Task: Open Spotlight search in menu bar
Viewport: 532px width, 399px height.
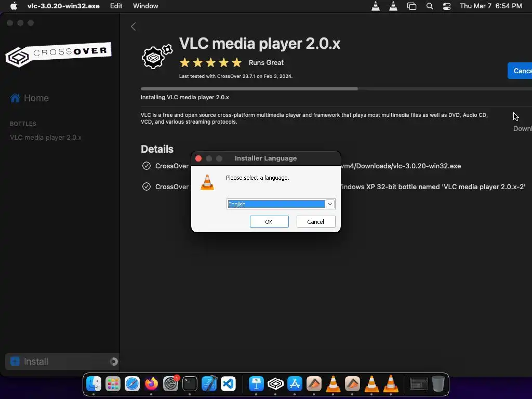Action: click(x=430, y=6)
